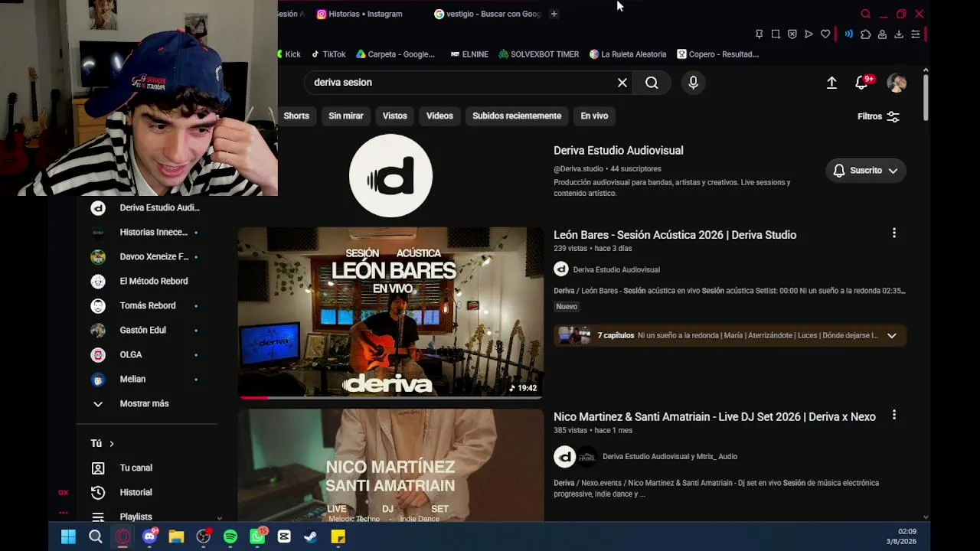Play the León Bares video thumbnail
The width and height of the screenshot is (980, 551).
(390, 312)
